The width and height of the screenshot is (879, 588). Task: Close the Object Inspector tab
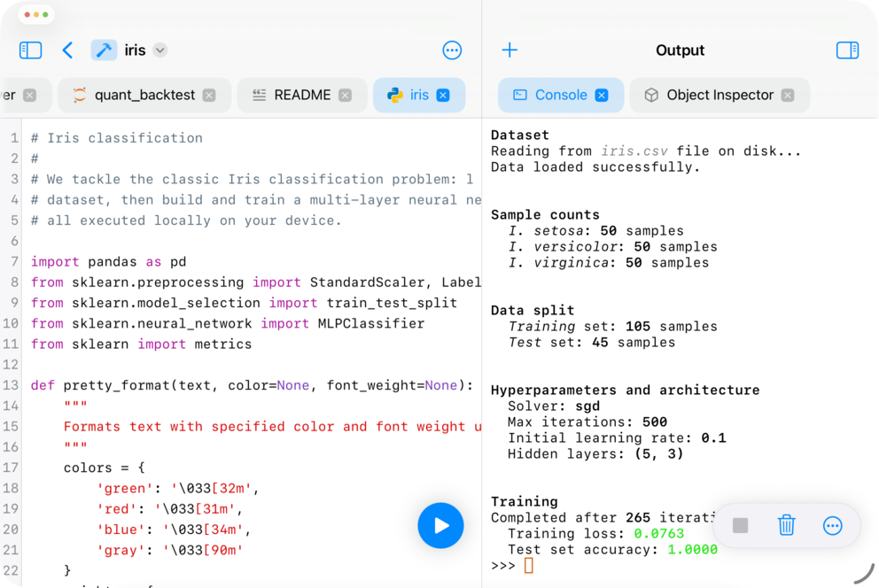coord(788,96)
